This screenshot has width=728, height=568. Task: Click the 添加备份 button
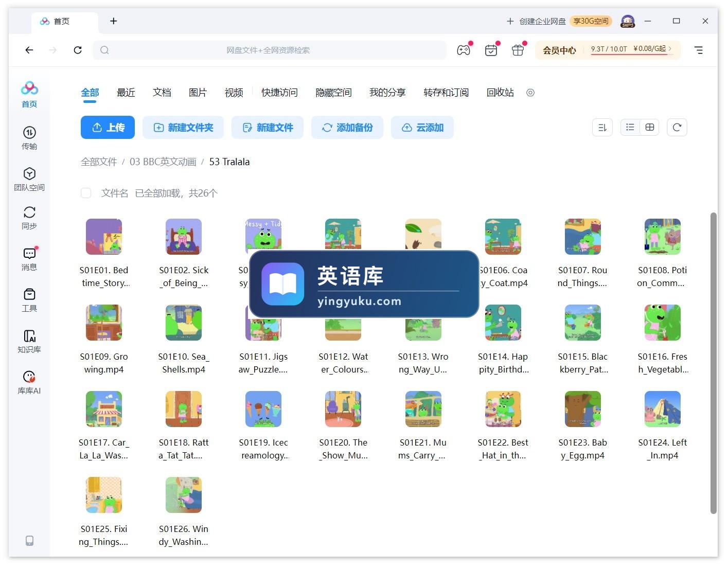[x=347, y=127]
